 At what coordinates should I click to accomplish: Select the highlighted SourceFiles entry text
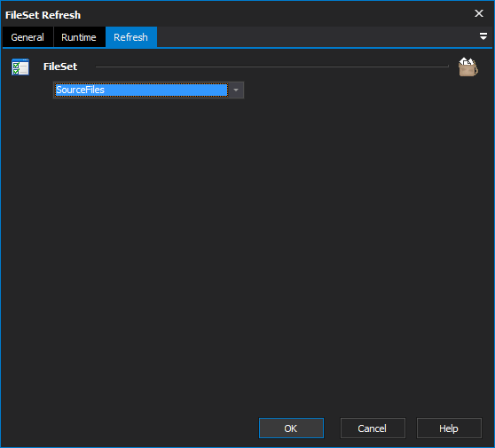80,90
